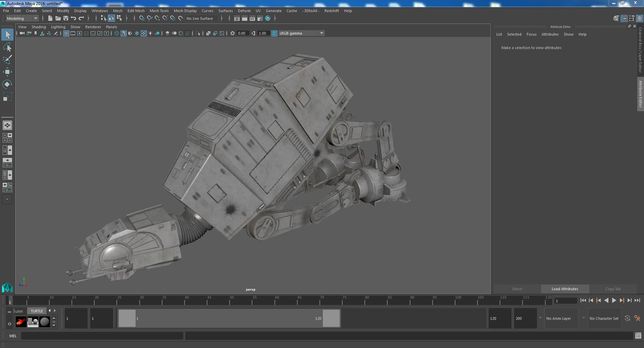Screen dimensions: 644x348
Task: Switch to the TURTLE shelf tab
Action: coord(37,311)
